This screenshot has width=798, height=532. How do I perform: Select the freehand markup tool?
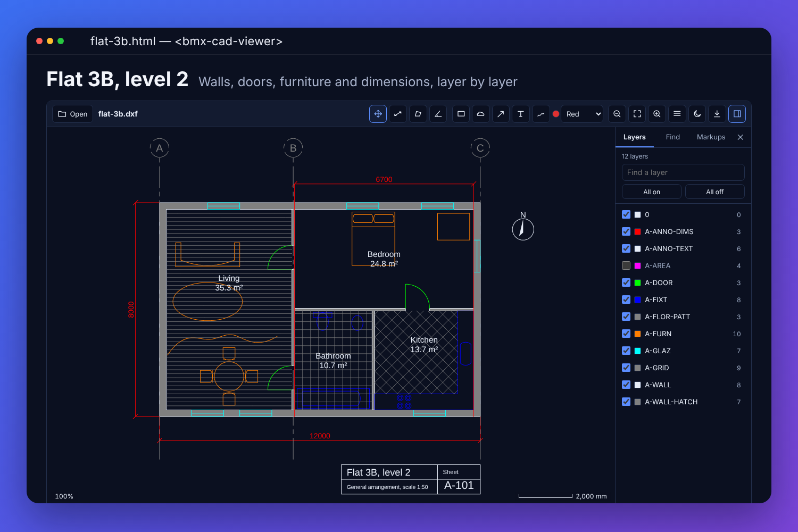pyautogui.click(x=541, y=114)
